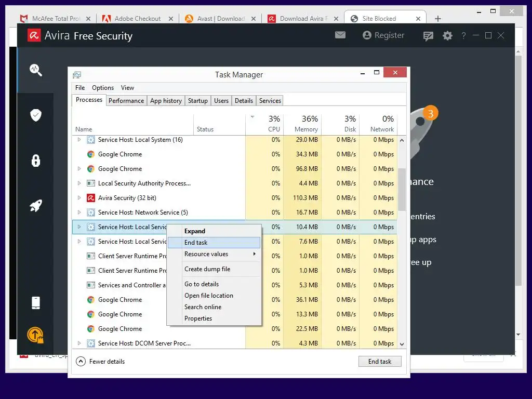Select the McAfee Total Protection browser tab

[x=54, y=19]
